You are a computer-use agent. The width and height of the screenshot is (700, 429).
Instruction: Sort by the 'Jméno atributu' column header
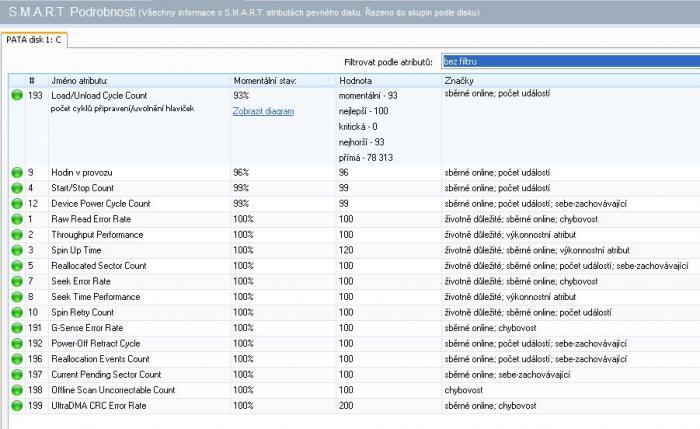click(x=80, y=80)
